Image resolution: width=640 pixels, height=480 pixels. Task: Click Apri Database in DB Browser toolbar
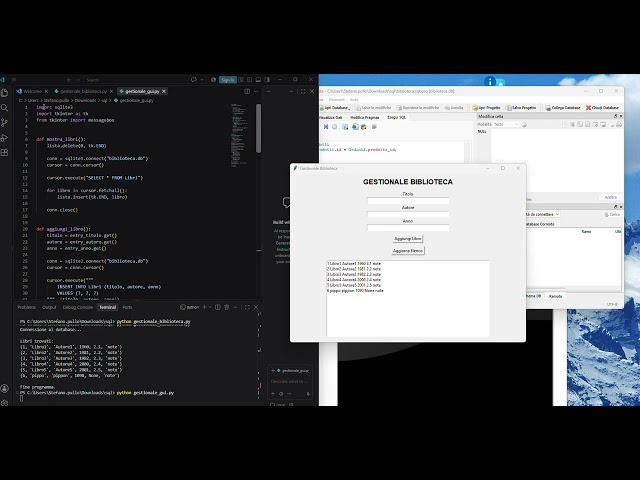[x=334, y=108]
